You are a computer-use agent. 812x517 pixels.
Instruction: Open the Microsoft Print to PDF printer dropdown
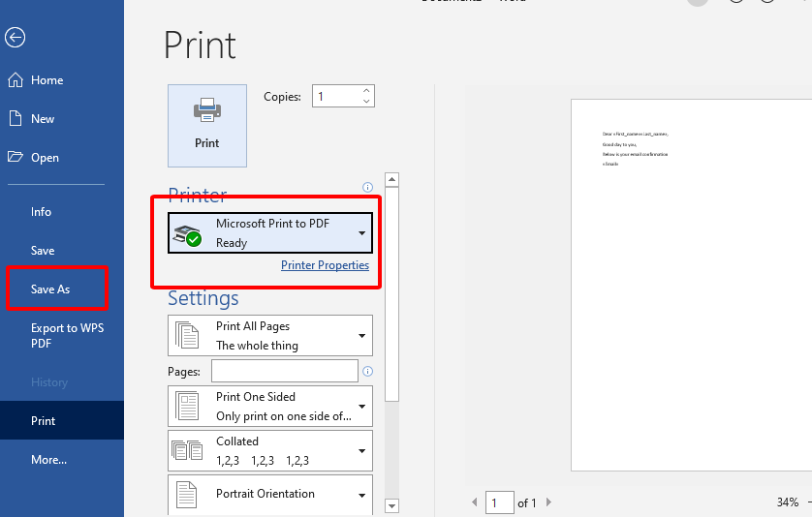pyautogui.click(x=270, y=233)
